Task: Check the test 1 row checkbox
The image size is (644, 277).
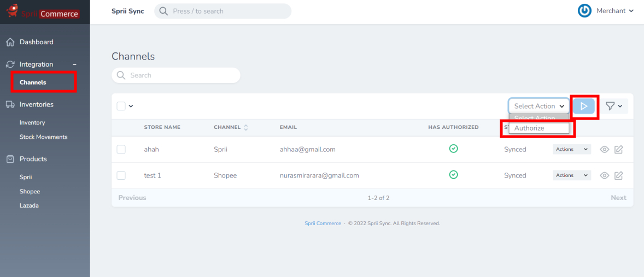Action: 121,175
